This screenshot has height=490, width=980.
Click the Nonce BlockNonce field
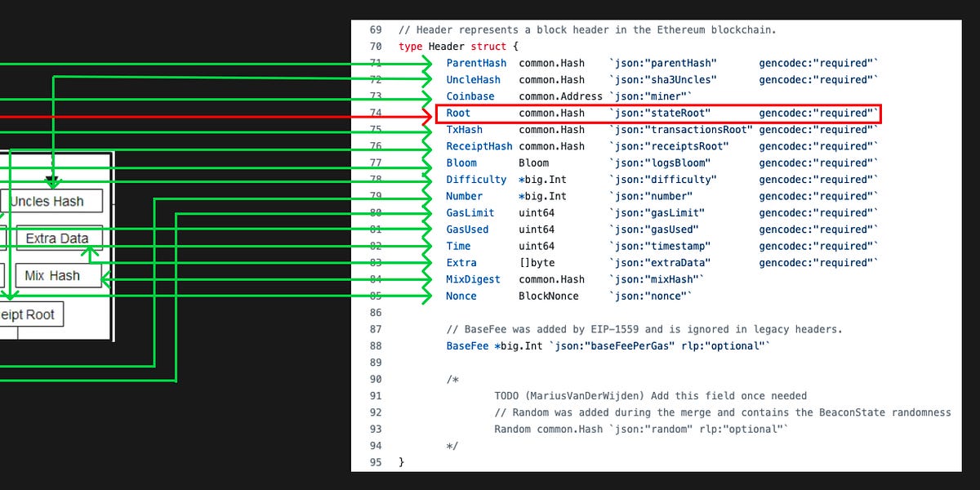(x=461, y=296)
